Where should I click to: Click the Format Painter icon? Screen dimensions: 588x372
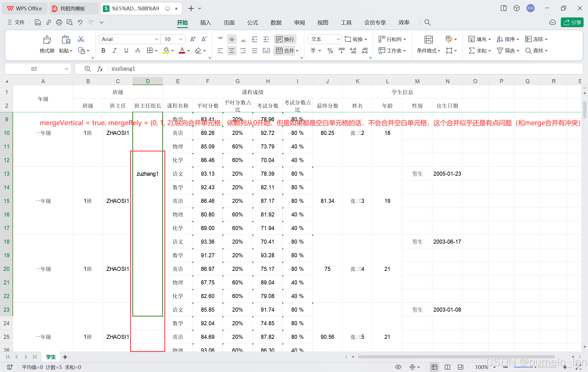coord(47,40)
